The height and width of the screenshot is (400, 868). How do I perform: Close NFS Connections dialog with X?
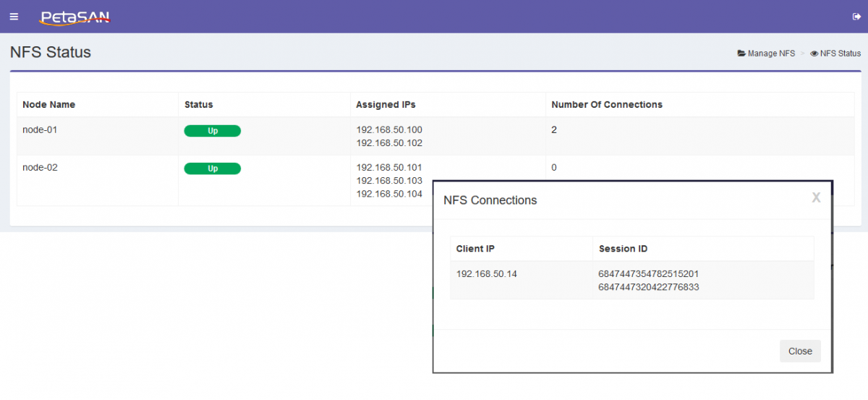tap(816, 197)
